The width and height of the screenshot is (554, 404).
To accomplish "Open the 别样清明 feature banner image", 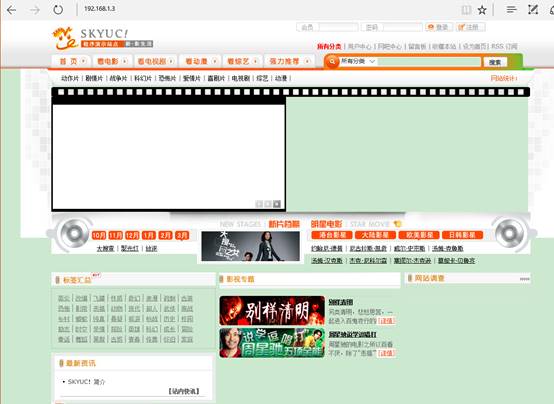I will click(x=272, y=311).
